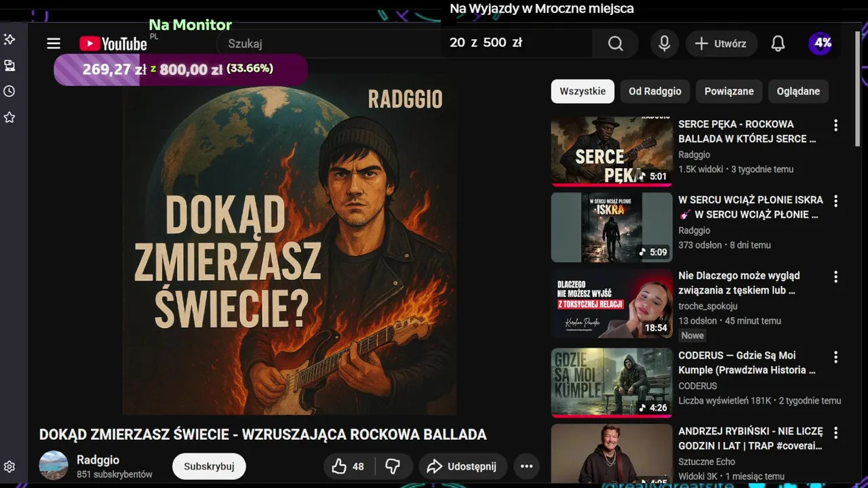
Task: Open options for troche_spokoju video
Action: (x=835, y=277)
